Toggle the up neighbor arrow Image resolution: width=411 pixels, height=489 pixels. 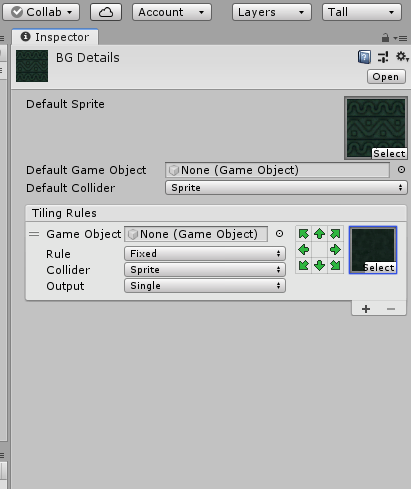pos(319,234)
